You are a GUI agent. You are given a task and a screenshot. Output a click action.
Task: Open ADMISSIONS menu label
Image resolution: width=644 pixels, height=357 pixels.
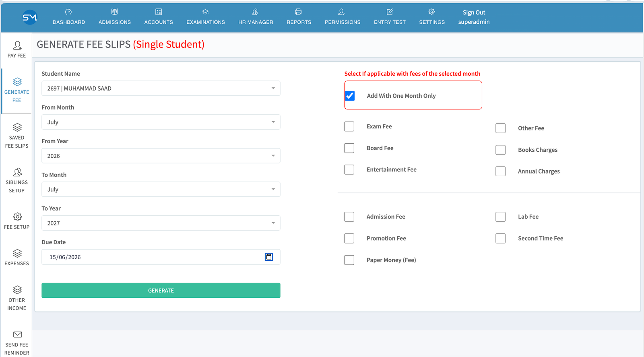point(115,22)
